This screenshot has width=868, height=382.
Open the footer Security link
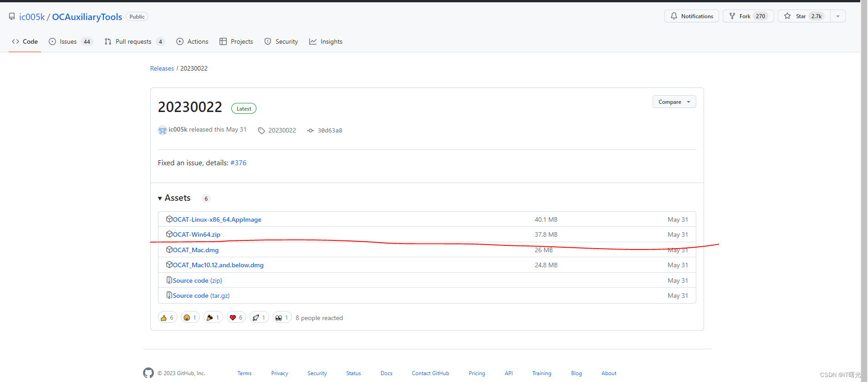[x=317, y=373]
